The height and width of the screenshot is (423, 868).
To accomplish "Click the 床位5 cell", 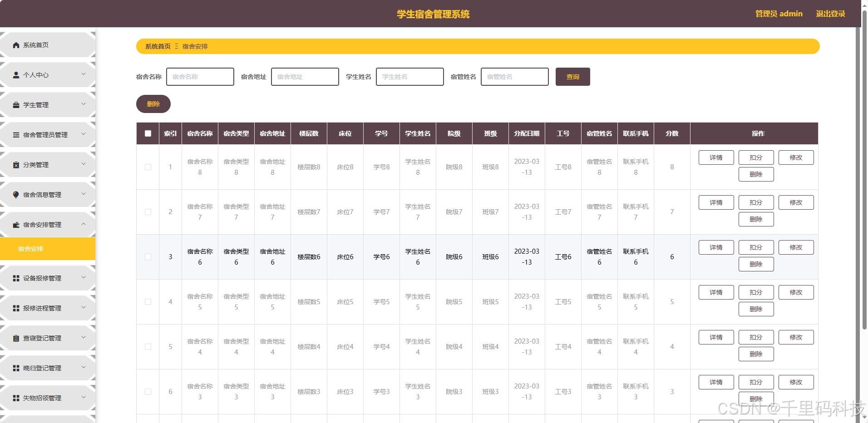I will coord(345,302).
